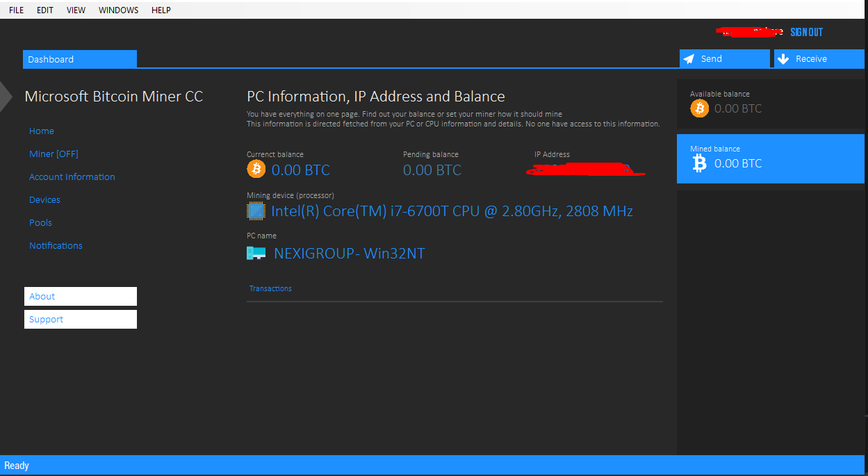Click the Receive down-arrow icon
The image size is (868, 476).
pos(784,58)
